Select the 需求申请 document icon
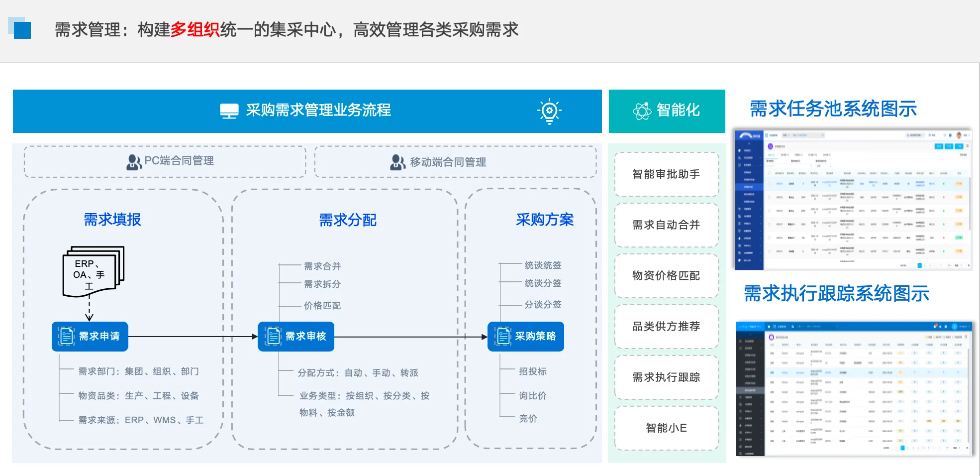The image size is (980, 476). 65,336
